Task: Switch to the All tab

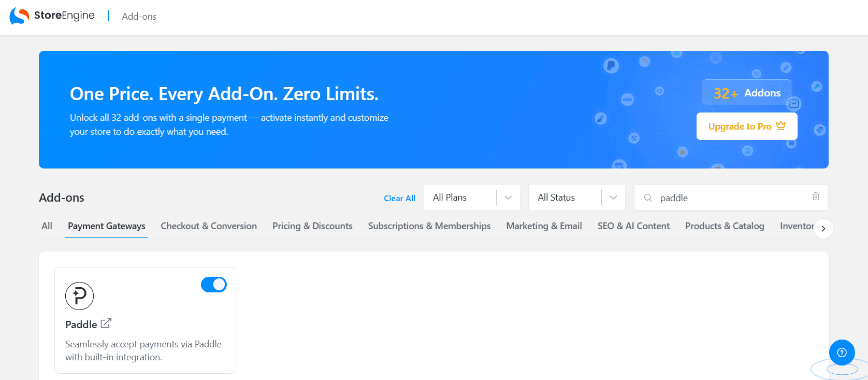Action: click(x=47, y=226)
